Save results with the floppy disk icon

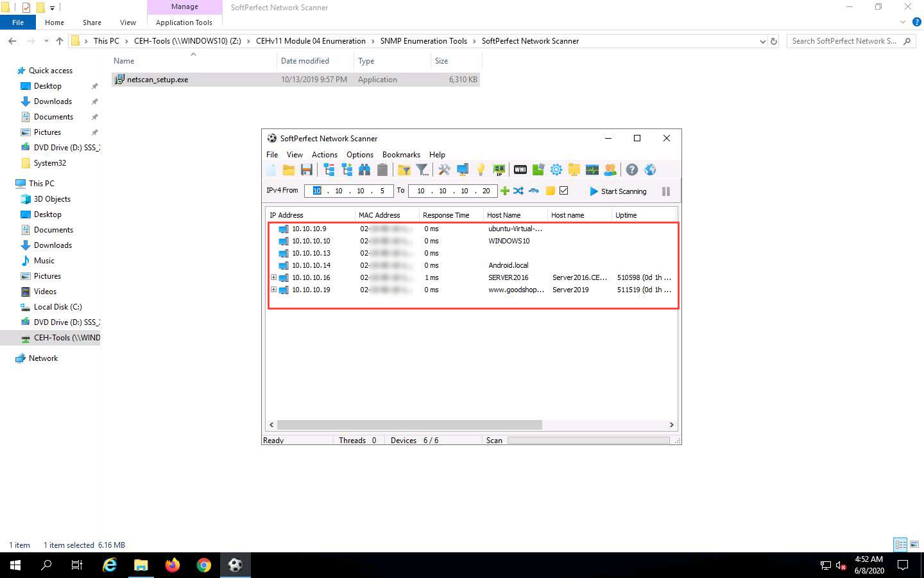[x=307, y=170]
